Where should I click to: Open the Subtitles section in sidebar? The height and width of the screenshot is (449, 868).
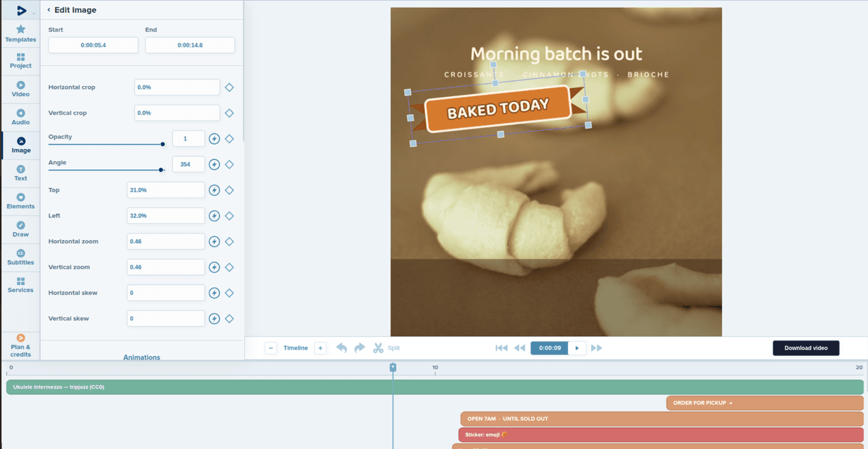click(20, 257)
